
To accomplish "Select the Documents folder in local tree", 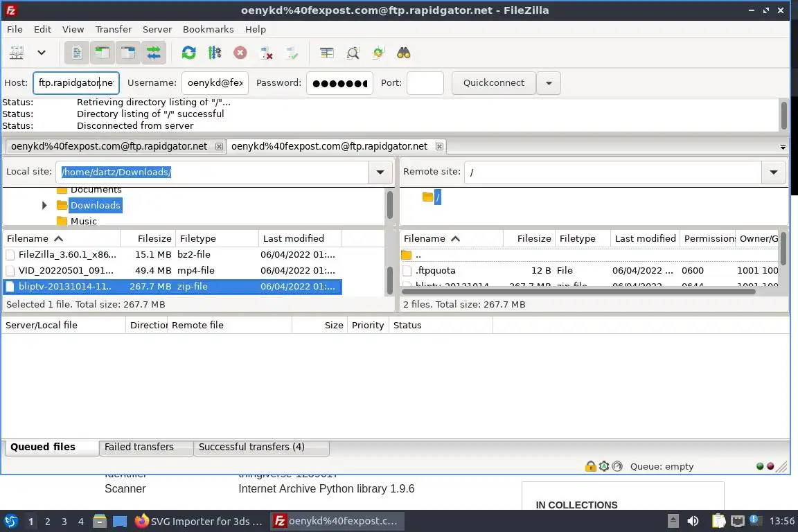I will 96,190.
